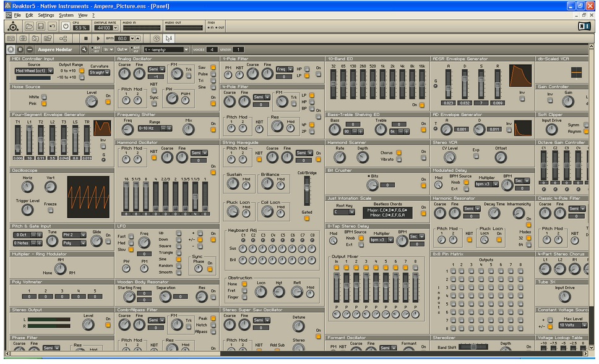599x364 pixels.
Task: Click the oscilloscope waveform display
Action: [x=88, y=197]
